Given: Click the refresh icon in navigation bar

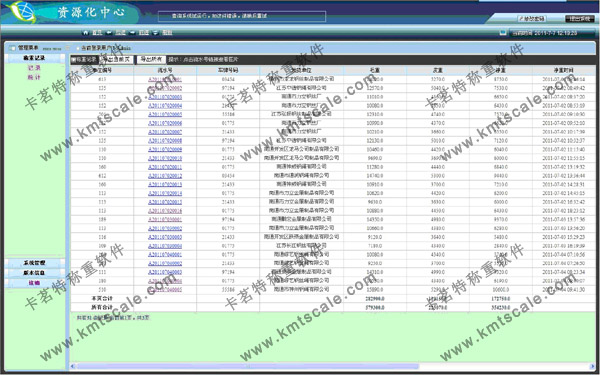Looking at the screenshot, I should click(155, 33).
